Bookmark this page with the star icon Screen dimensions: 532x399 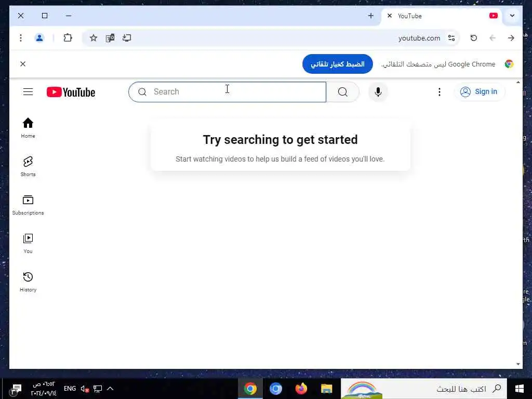pyautogui.click(x=94, y=38)
